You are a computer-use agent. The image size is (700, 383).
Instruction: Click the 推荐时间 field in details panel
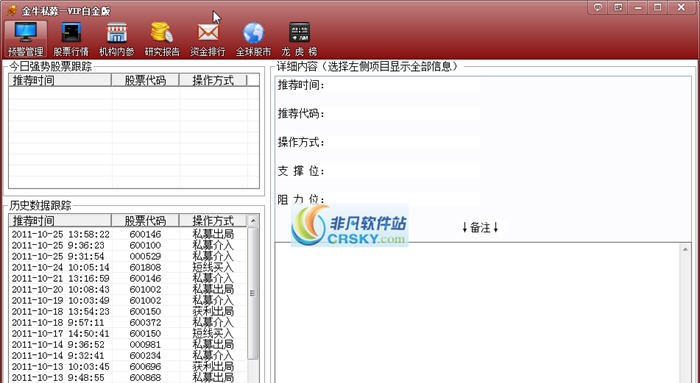[404, 85]
